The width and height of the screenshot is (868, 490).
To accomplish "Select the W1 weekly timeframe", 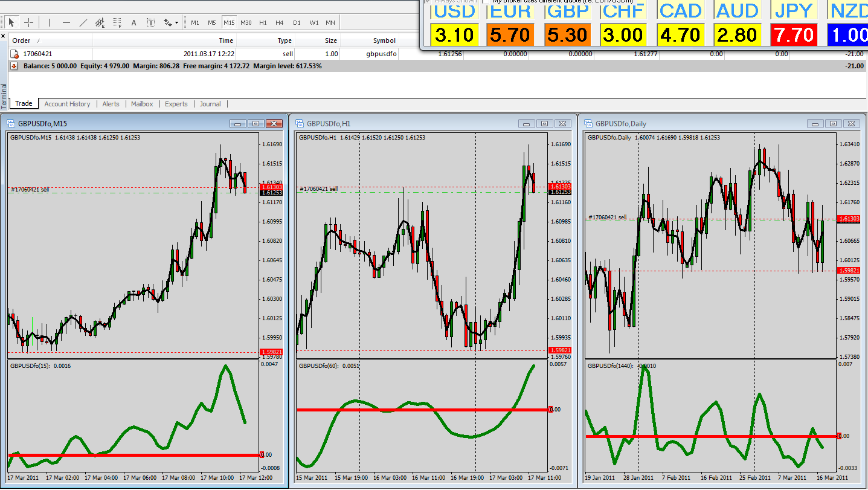I will pyautogui.click(x=313, y=22).
